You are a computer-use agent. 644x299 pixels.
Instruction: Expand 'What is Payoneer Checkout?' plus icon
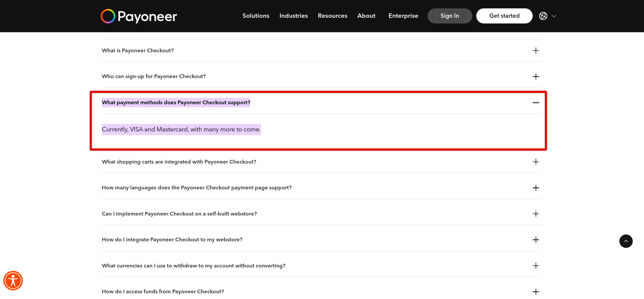pos(536,51)
